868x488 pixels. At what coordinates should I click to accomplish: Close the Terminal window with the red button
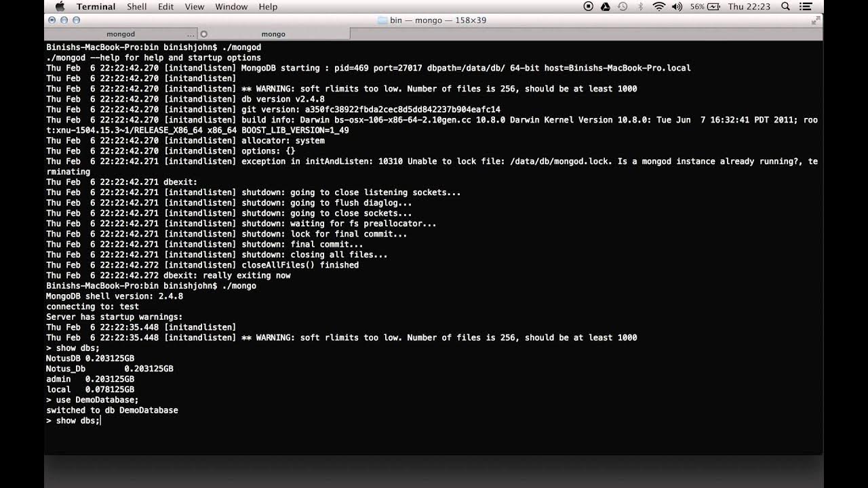[52, 20]
